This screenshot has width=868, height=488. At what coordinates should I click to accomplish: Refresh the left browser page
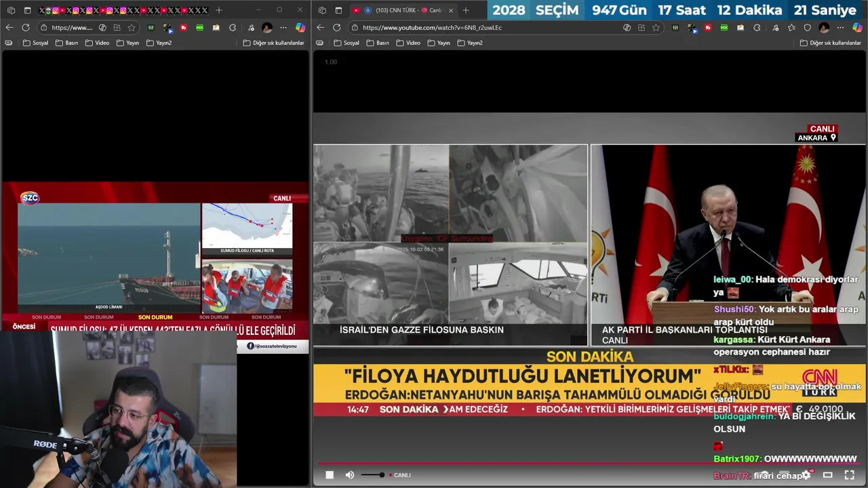26,28
